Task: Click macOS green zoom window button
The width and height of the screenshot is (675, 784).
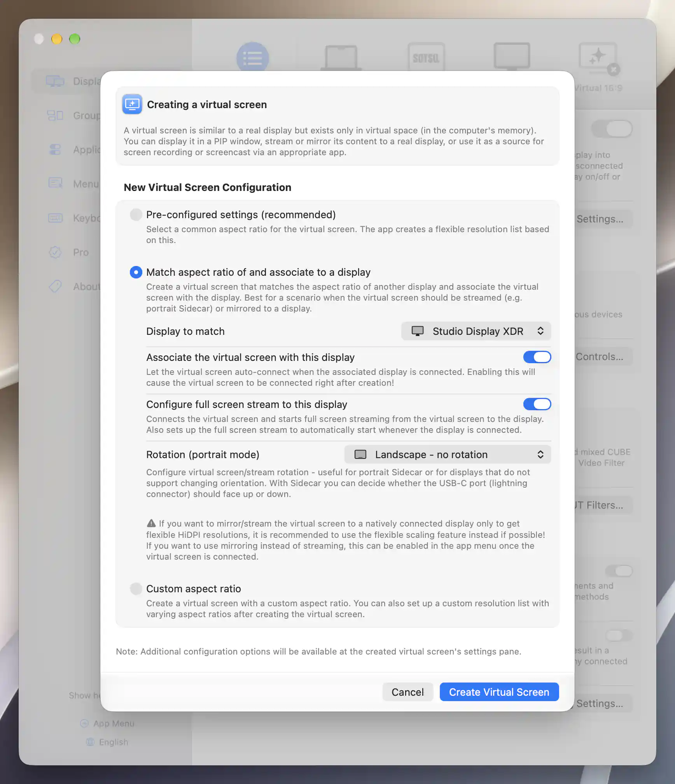Action: (75, 39)
